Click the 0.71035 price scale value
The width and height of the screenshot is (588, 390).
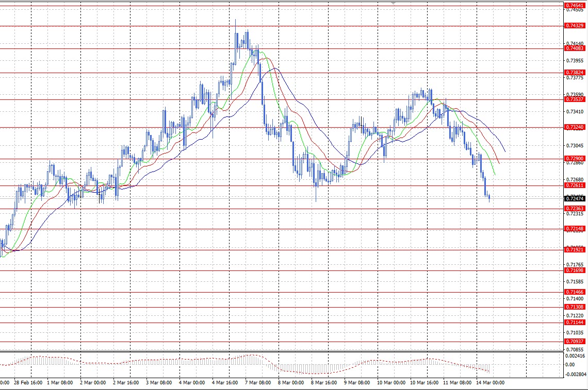click(575, 333)
